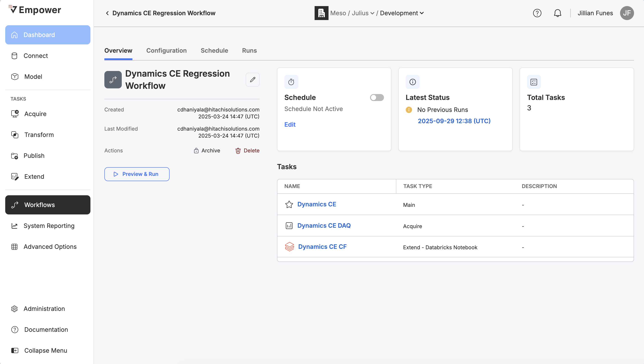This screenshot has height=364, width=644.
Task: Open the Runs tab
Action: click(249, 51)
